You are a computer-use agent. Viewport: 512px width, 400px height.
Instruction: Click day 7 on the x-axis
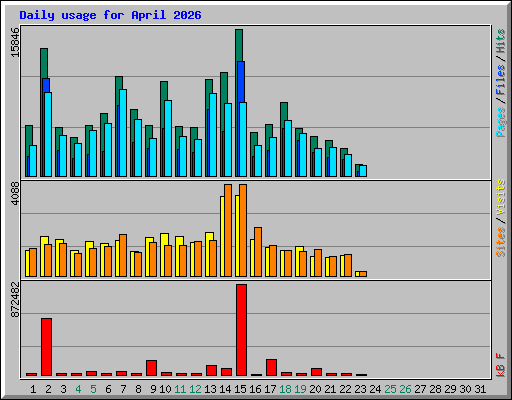tap(123, 389)
